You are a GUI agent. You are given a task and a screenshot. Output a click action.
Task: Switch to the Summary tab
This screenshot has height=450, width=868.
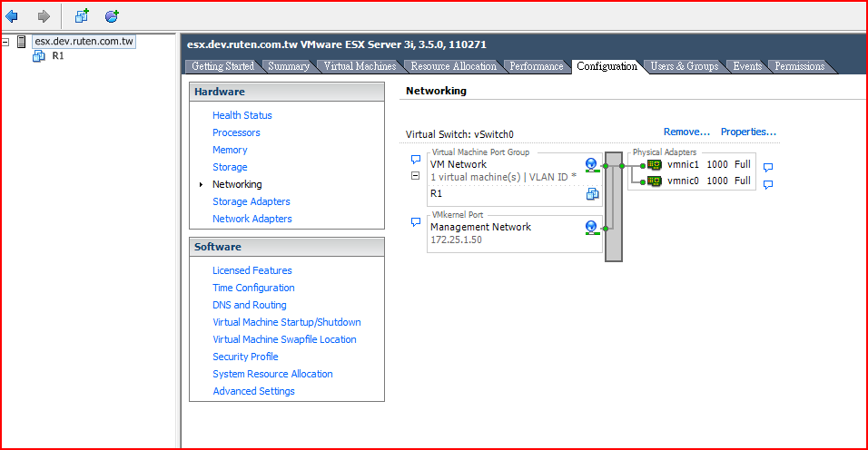pos(289,66)
